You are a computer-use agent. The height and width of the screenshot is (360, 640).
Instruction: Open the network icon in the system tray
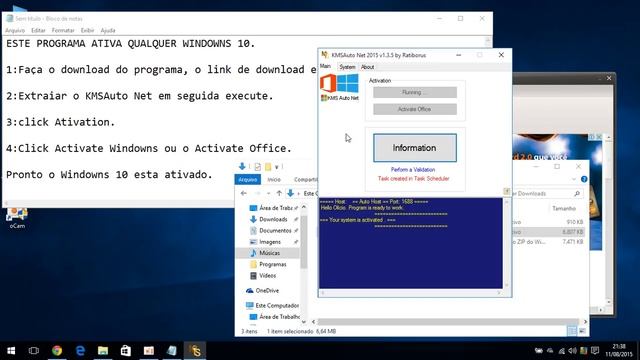[x=562, y=351]
